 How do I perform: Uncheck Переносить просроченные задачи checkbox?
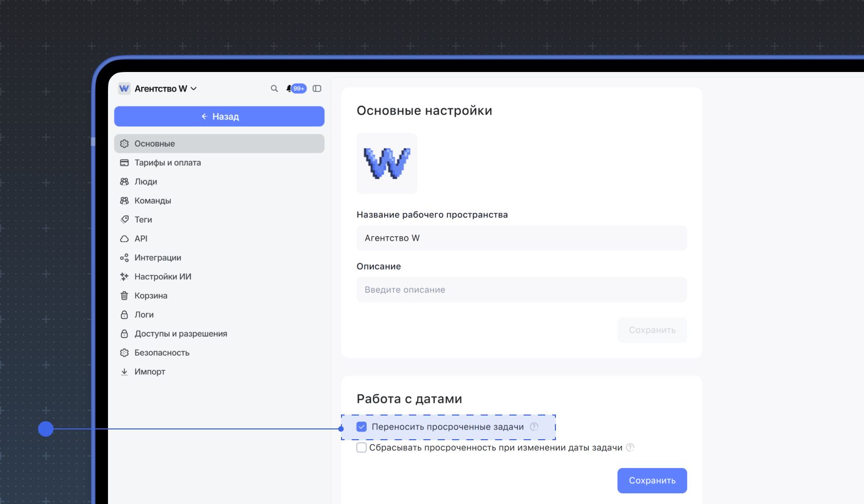coord(362,427)
